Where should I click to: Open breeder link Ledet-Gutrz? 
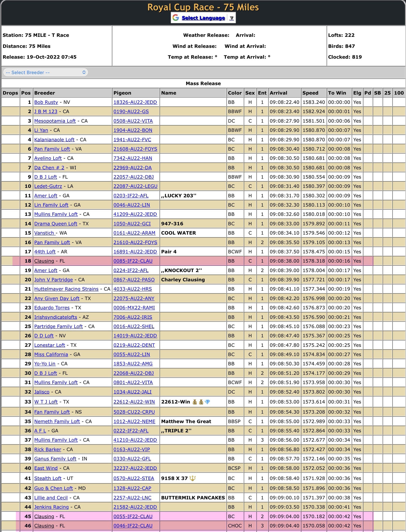pos(48,186)
